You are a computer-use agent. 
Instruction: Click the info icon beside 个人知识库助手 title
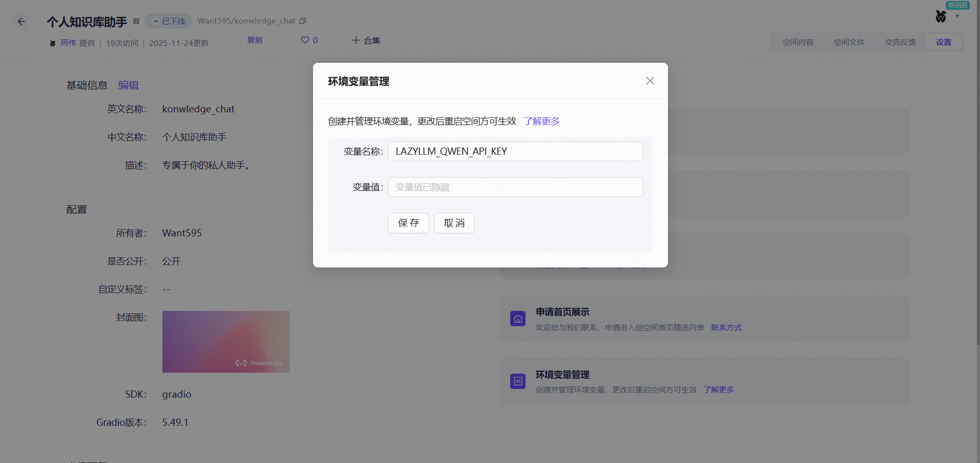(x=135, y=21)
